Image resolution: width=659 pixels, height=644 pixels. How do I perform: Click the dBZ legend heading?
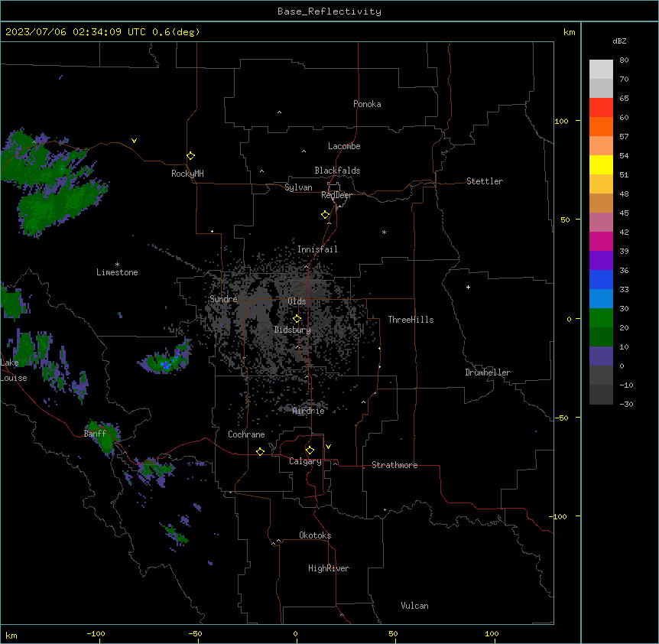[619, 41]
